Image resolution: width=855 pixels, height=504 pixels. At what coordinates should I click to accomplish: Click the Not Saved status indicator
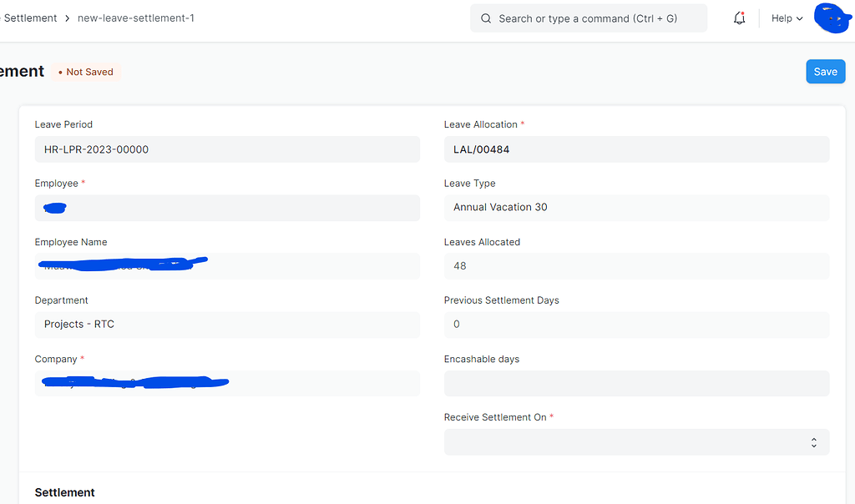click(x=86, y=72)
